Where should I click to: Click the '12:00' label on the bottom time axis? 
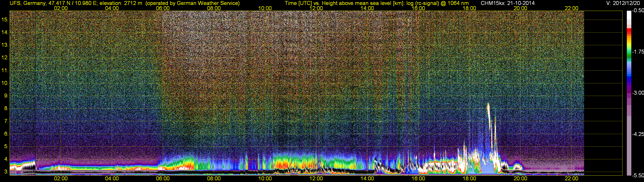(x=316, y=179)
